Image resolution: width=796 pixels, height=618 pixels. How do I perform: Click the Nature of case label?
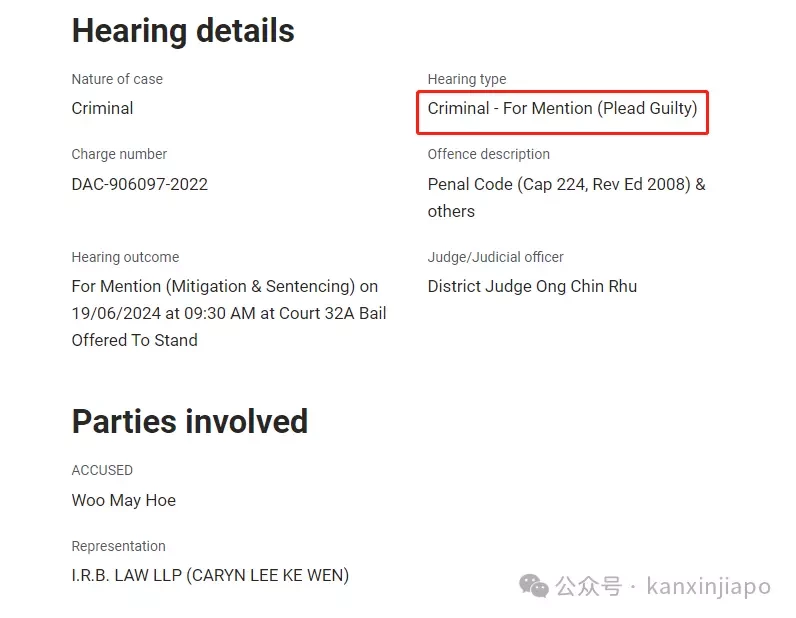(117, 79)
